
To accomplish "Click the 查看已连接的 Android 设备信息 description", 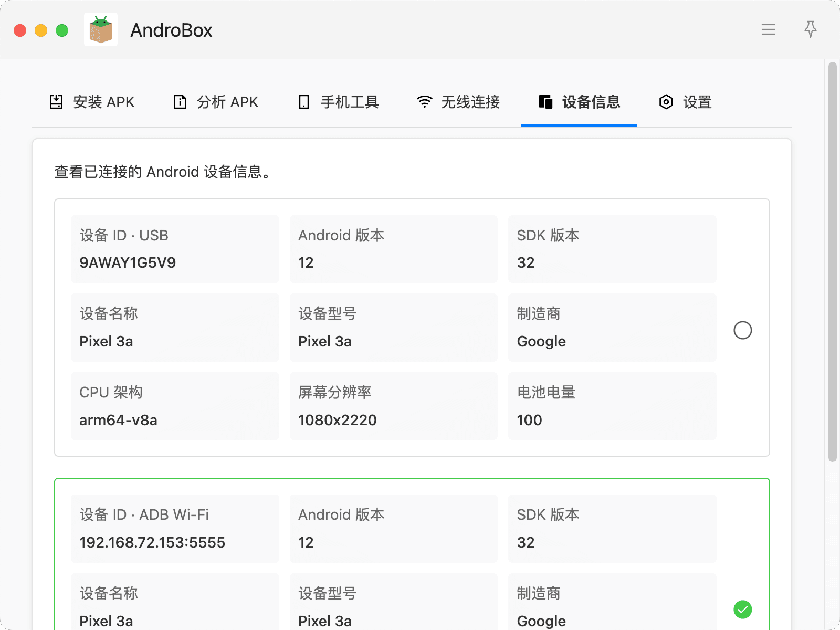I will click(164, 172).
